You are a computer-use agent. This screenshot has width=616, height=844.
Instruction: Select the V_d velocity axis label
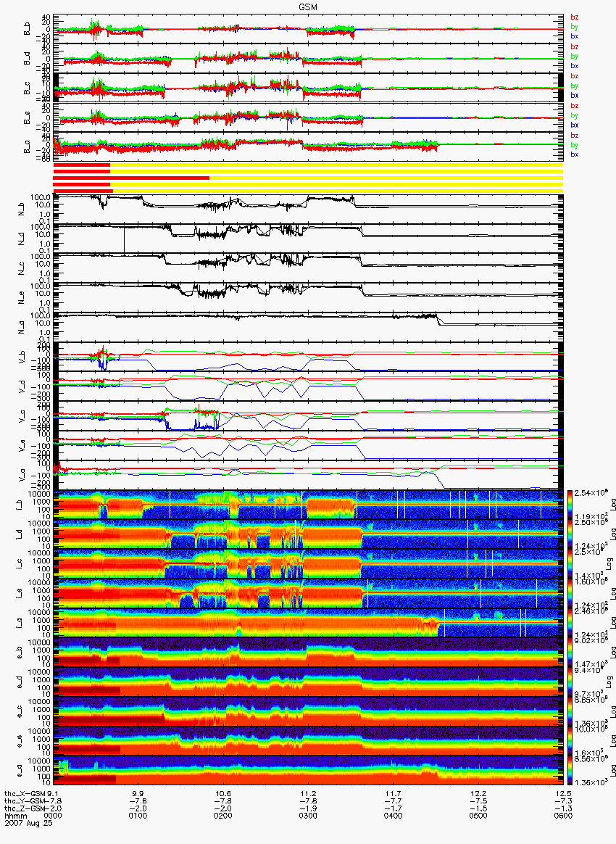(22, 386)
